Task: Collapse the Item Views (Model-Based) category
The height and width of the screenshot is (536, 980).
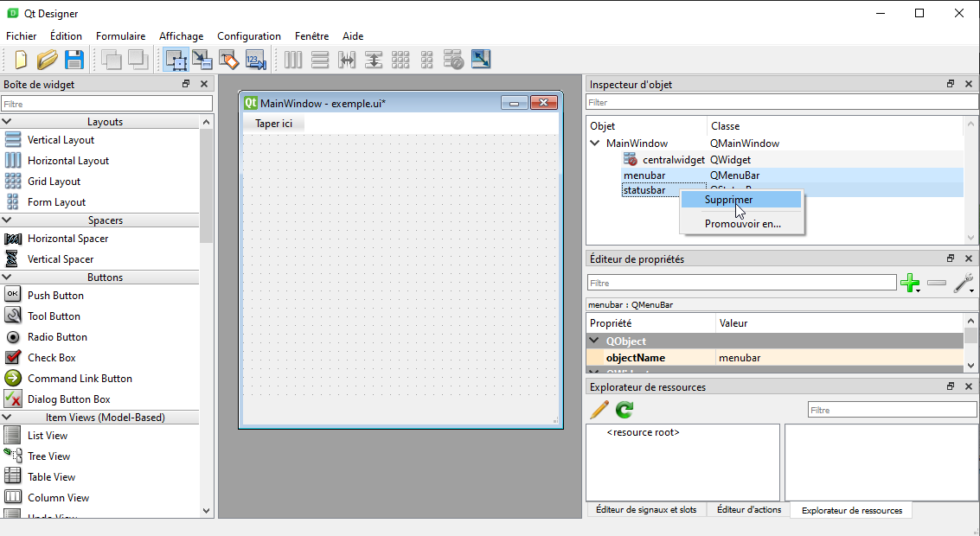Action: (x=7, y=417)
